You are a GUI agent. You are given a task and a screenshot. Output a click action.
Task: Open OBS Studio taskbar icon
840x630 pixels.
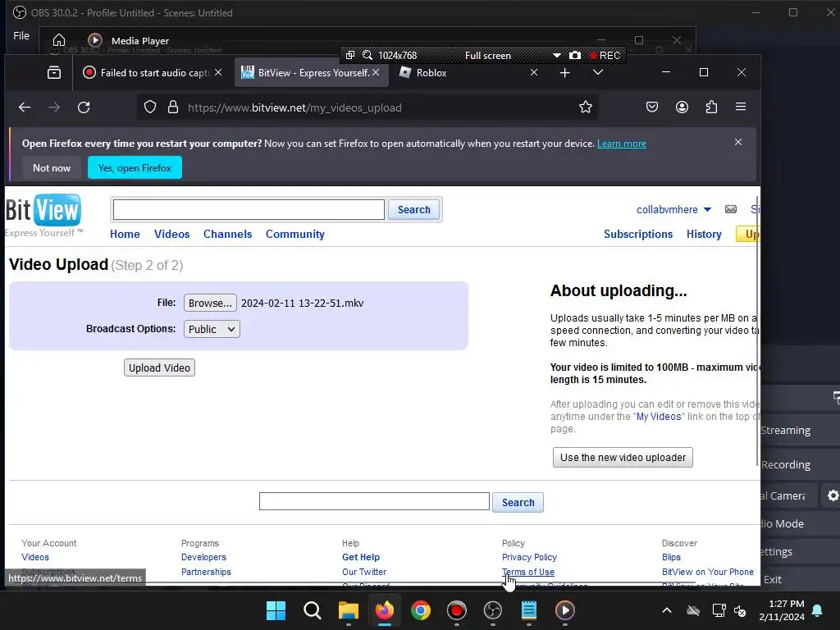coord(493,610)
